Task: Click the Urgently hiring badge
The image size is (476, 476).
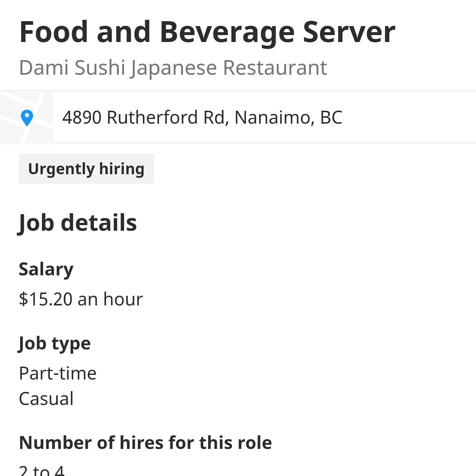Action: tap(86, 169)
